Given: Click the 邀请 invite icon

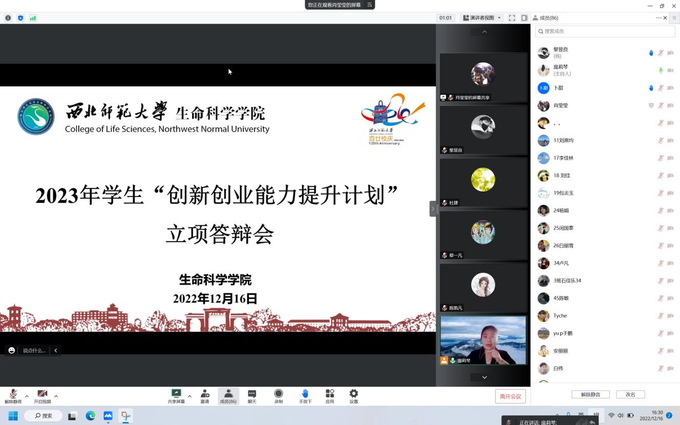Looking at the screenshot, I should [x=204, y=395].
